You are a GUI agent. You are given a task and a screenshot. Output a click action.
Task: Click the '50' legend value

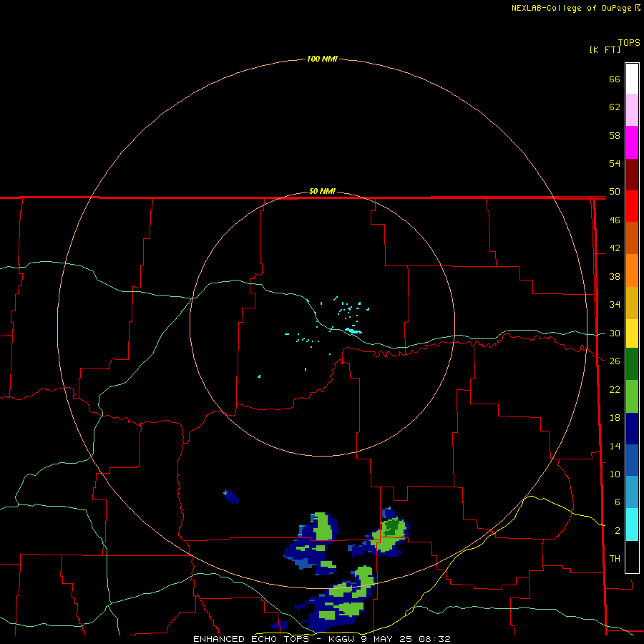click(615, 191)
